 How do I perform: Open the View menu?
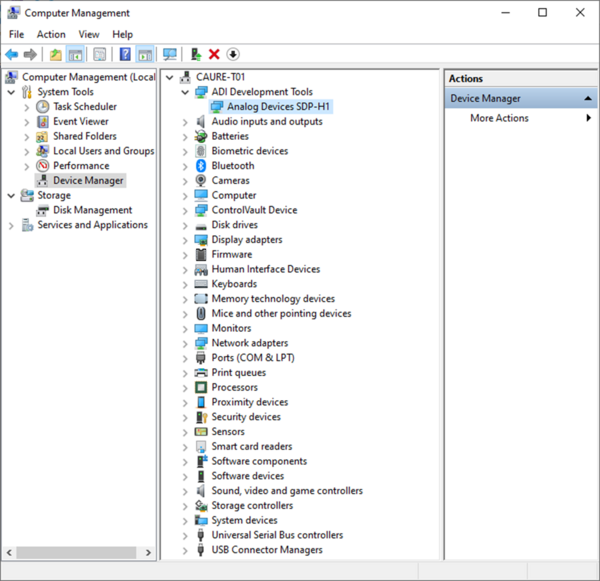pos(89,34)
